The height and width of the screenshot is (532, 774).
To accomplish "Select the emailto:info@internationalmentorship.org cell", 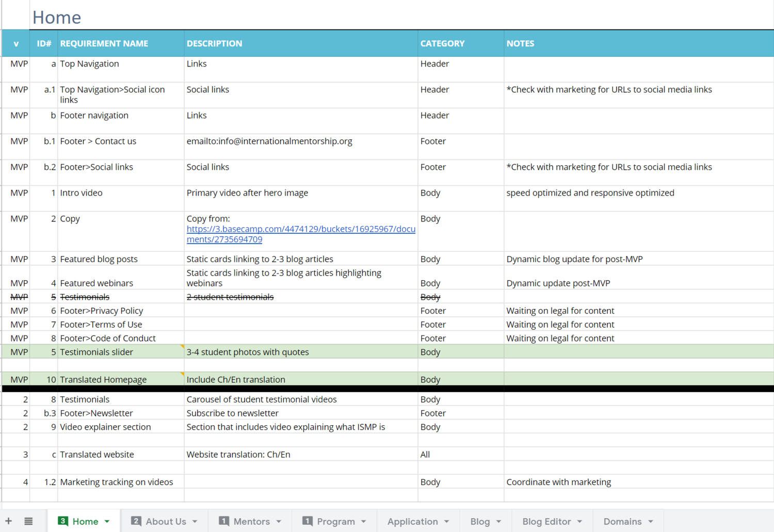I will pos(301,147).
